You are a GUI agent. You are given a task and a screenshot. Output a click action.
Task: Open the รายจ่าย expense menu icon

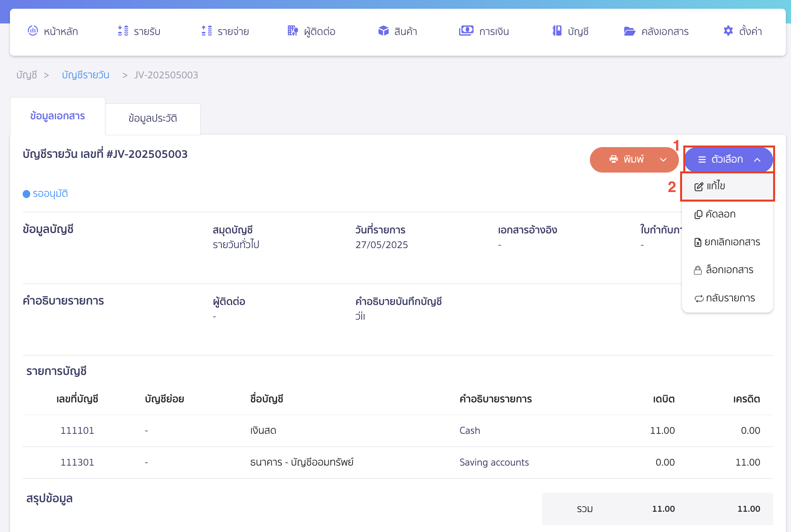coord(207,31)
